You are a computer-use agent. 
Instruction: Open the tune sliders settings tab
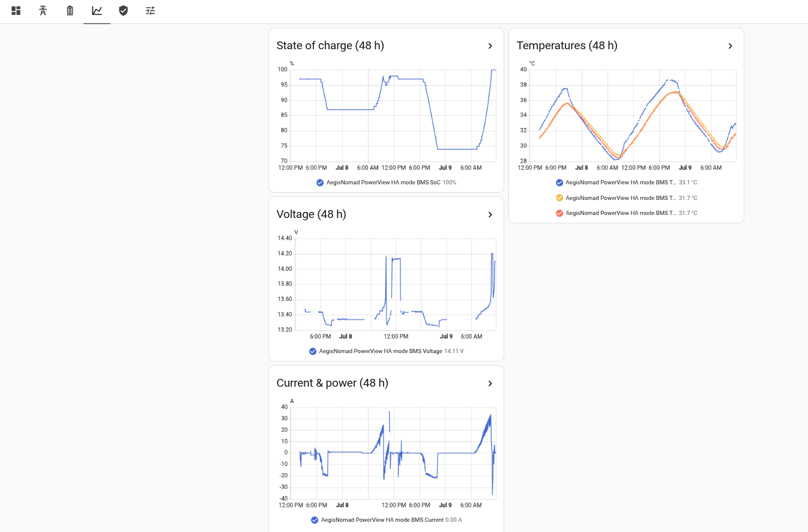[x=151, y=10]
